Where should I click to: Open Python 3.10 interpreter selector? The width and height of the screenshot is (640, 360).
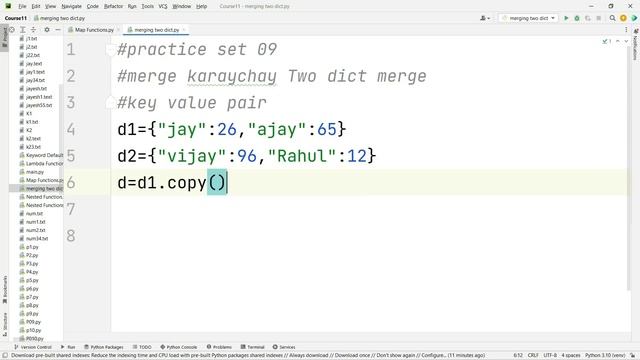coord(605,356)
